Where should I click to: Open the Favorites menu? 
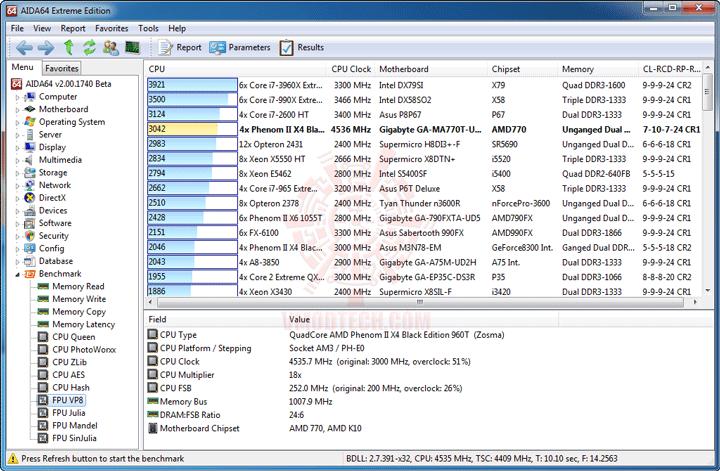(x=112, y=28)
